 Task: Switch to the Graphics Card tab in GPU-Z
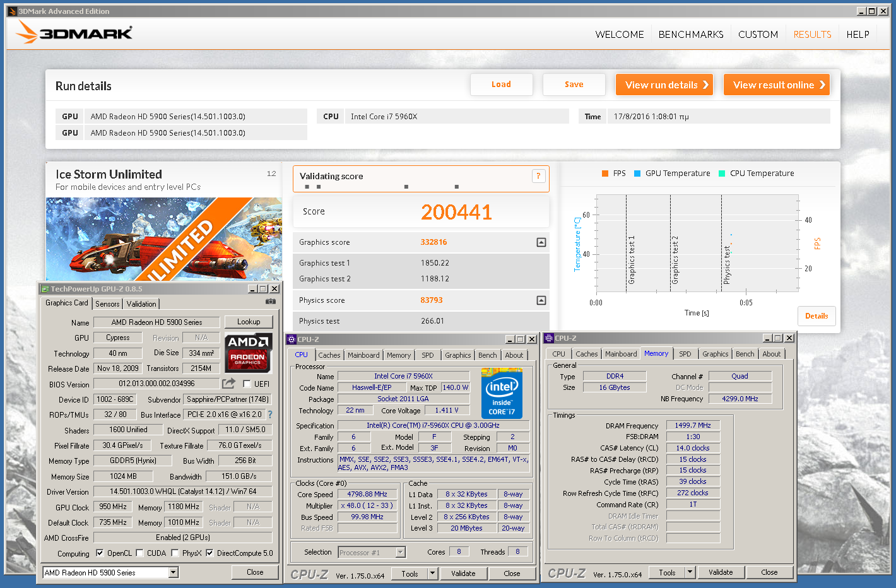coord(67,303)
